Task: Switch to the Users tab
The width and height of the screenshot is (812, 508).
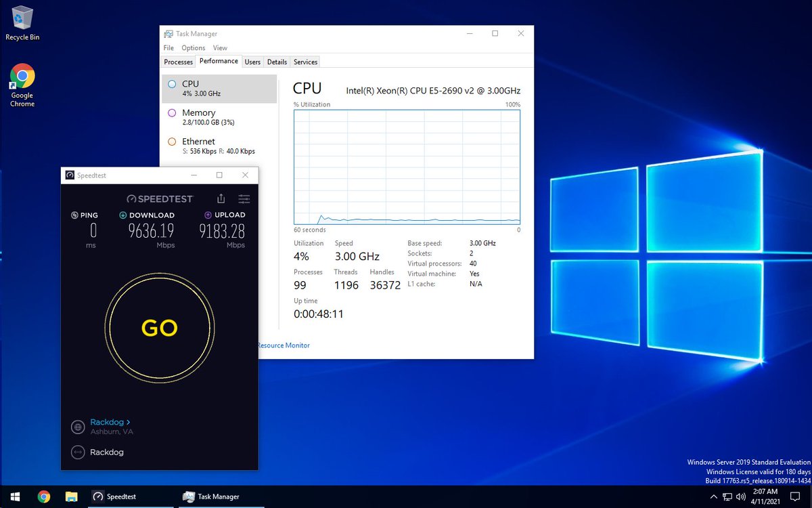Action: tap(252, 62)
